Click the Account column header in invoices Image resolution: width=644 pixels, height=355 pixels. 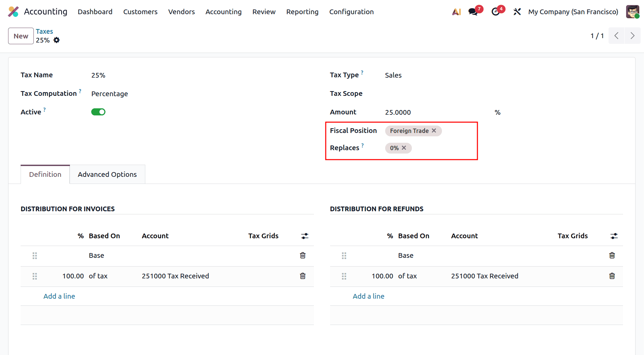click(x=155, y=236)
